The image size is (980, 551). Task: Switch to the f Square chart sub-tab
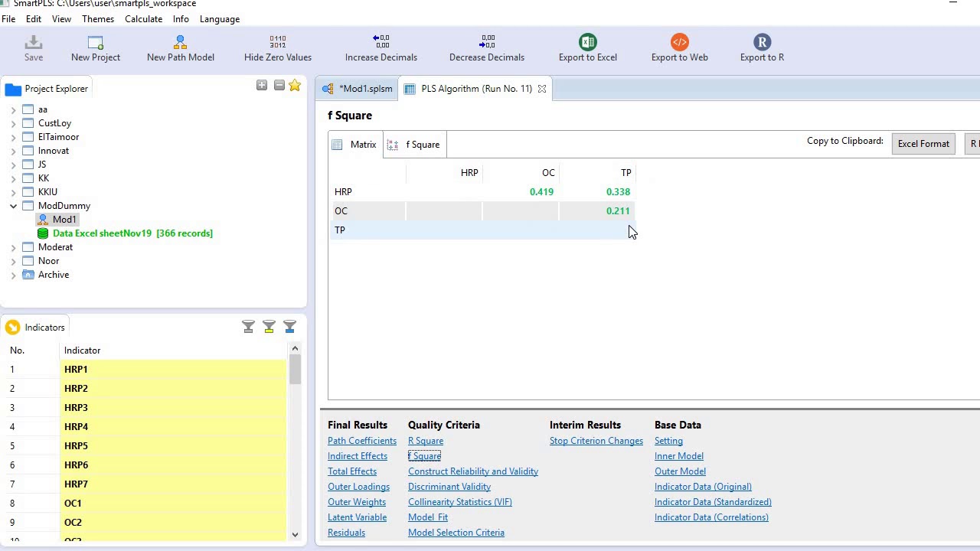click(414, 145)
